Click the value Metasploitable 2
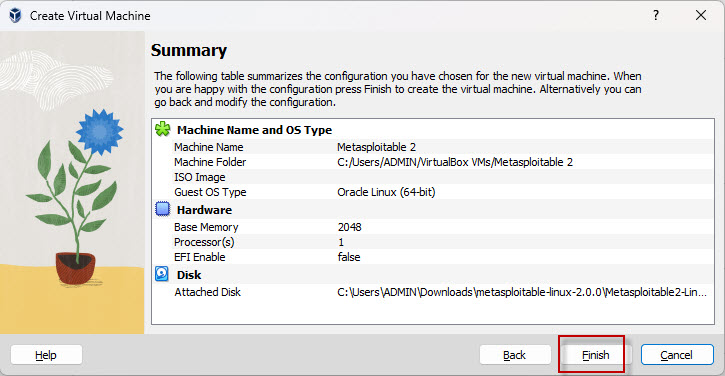This screenshot has height=376, width=725. click(376, 147)
